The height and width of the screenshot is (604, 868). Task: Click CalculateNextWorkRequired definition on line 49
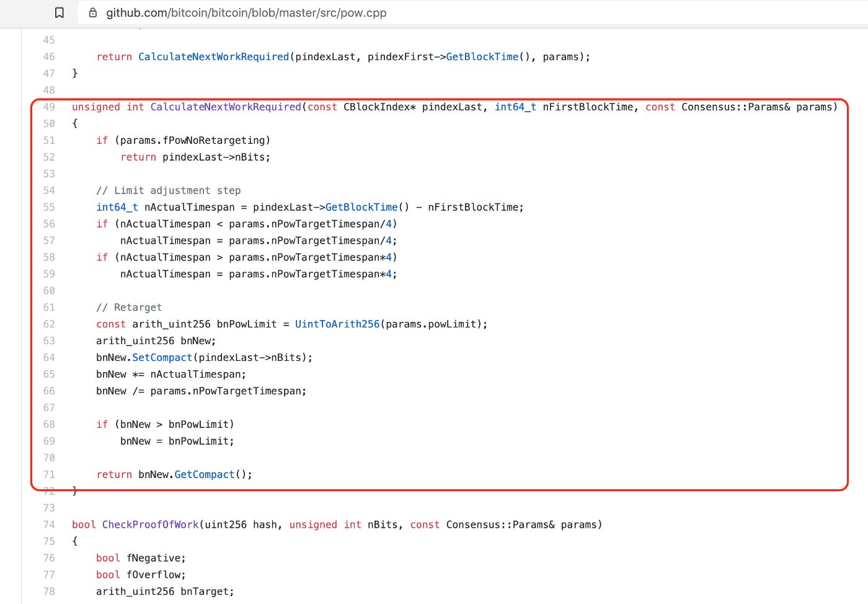225,107
